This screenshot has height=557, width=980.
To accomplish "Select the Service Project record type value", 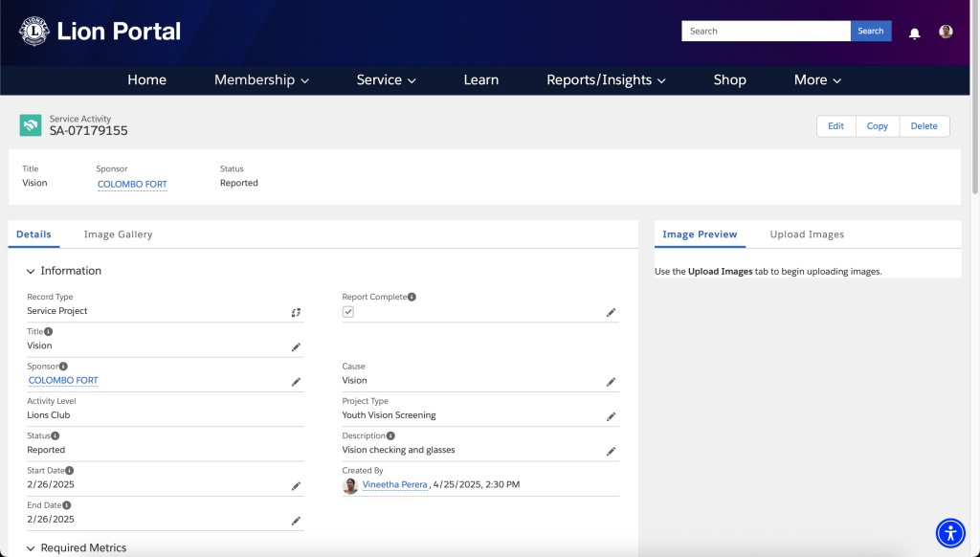I will [56, 311].
